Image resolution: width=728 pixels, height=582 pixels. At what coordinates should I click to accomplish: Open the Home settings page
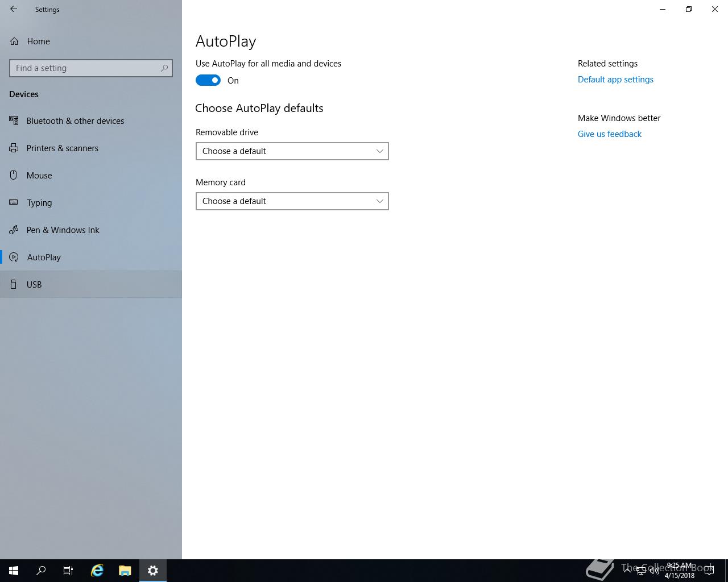(x=91, y=41)
